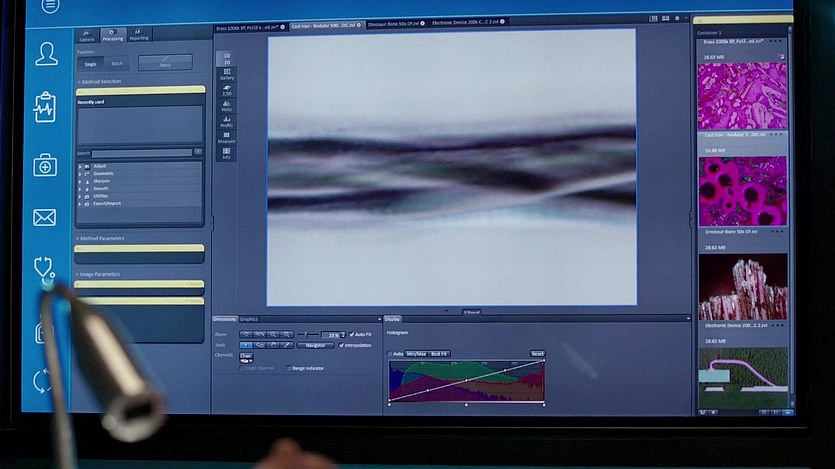Click the column layout icon in the tab bar
Image resolution: width=835 pixels, height=469 pixels.
[x=653, y=19]
